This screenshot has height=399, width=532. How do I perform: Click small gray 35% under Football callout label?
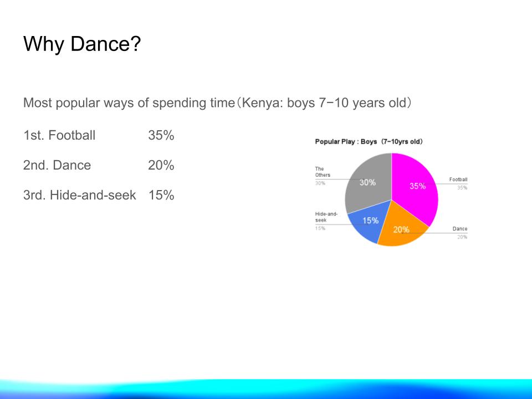[x=462, y=188]
